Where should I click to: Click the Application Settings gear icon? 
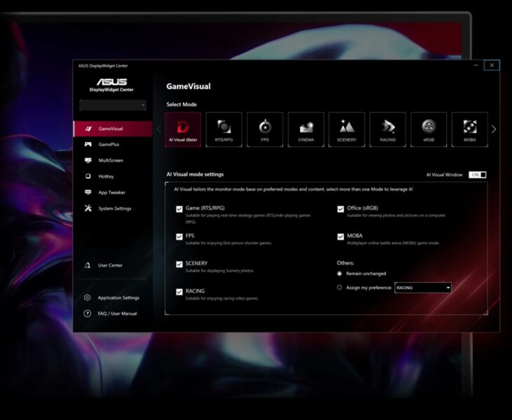(87, 297)
